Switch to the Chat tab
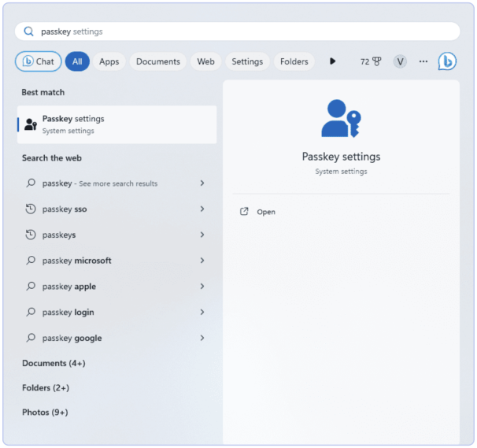This screenshot has height=448, width=477. coord(39,61)
